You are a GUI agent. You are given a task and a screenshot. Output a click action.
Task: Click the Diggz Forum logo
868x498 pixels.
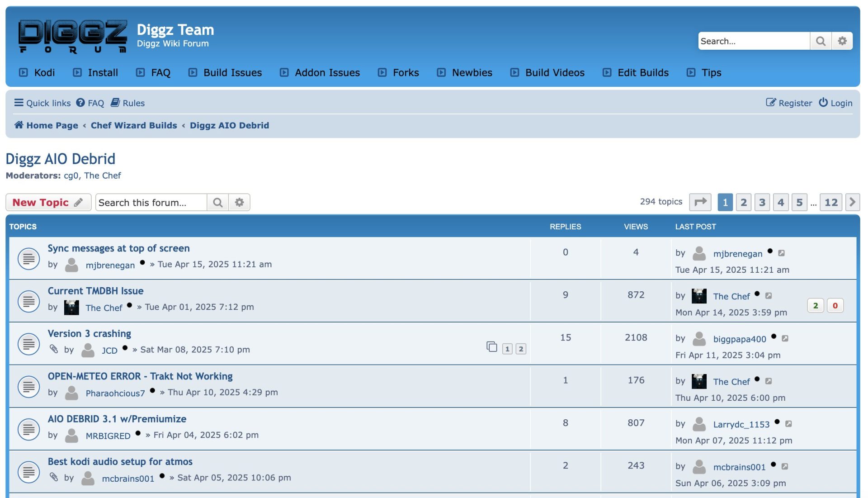coord(72,36)
